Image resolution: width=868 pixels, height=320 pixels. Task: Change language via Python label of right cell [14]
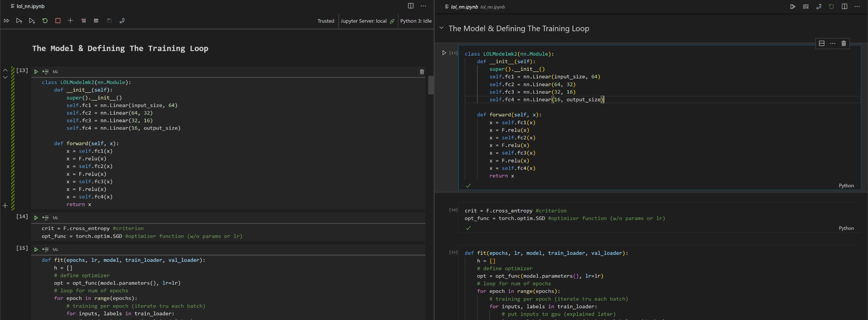tap(846, 228)
